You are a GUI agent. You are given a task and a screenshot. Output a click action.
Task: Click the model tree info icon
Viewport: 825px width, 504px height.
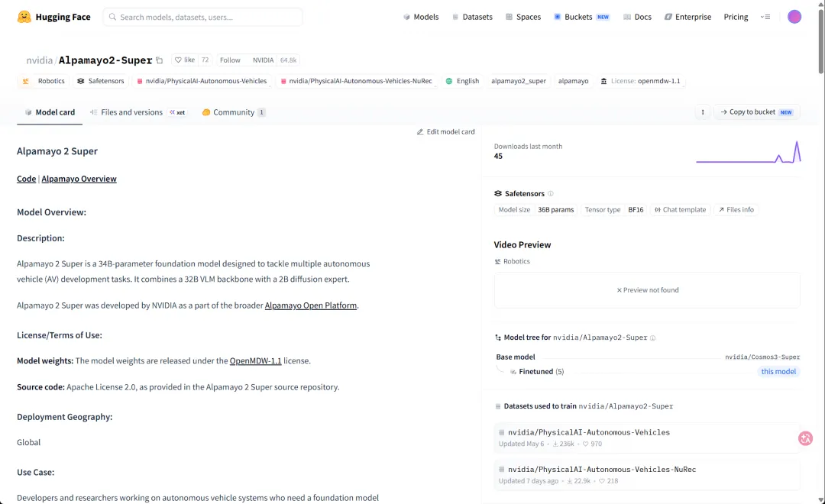[x=652, y=338]
